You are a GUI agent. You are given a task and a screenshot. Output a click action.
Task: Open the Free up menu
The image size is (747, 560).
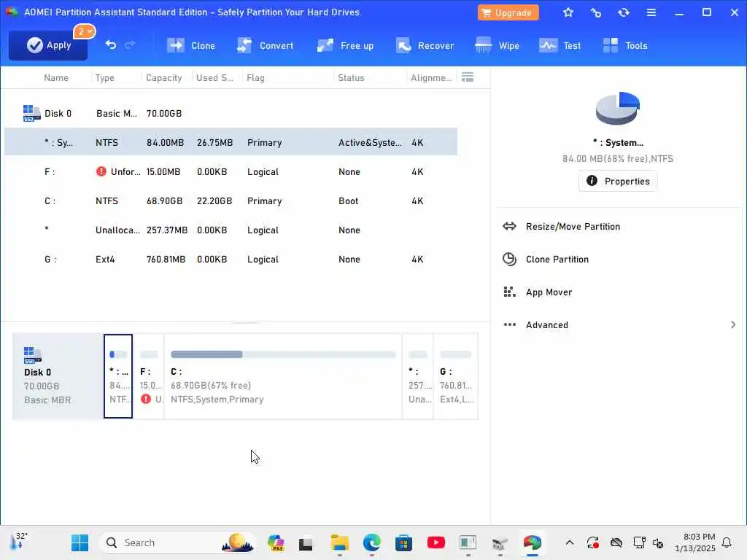[x=345, y=46]
